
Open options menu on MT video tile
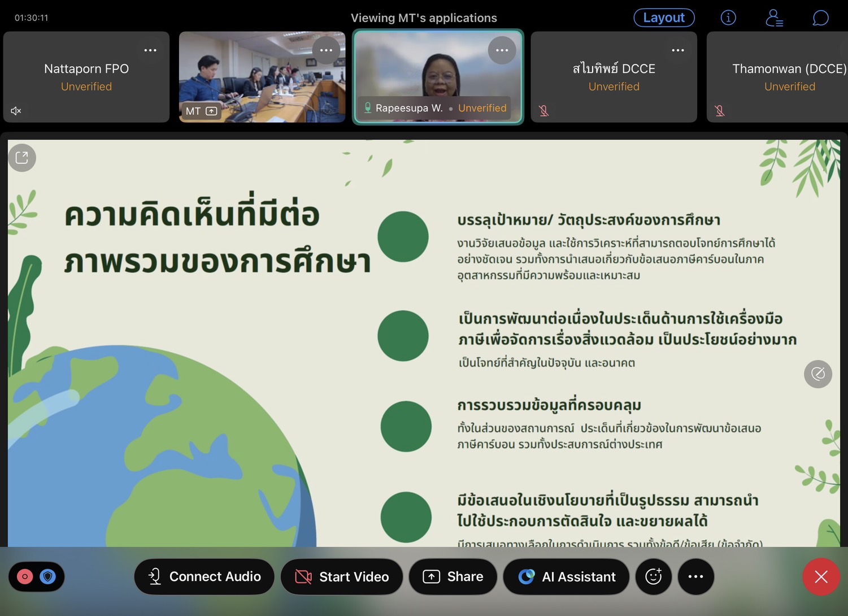[326, 50]
